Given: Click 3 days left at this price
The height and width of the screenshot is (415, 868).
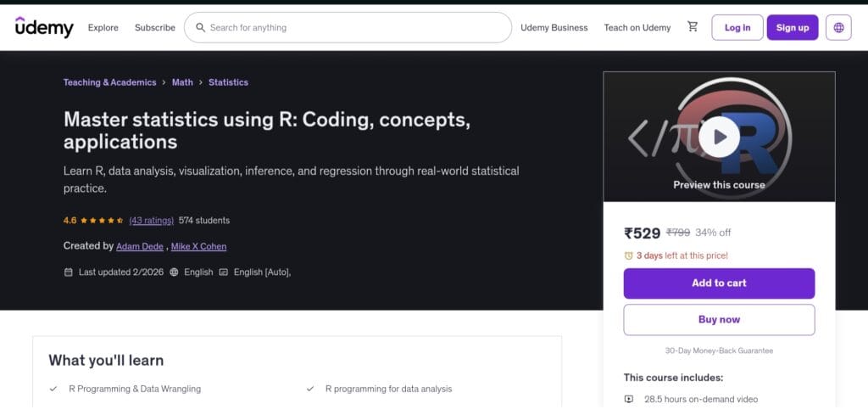Looking at the screenshot, I should click(x=682, y=256).
